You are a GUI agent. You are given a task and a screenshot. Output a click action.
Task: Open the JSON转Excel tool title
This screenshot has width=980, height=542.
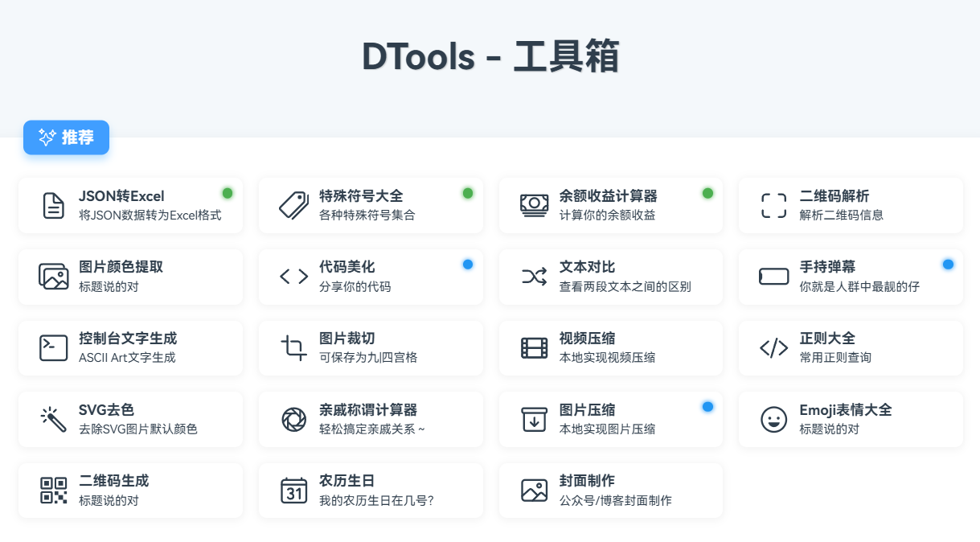point(121,196)
